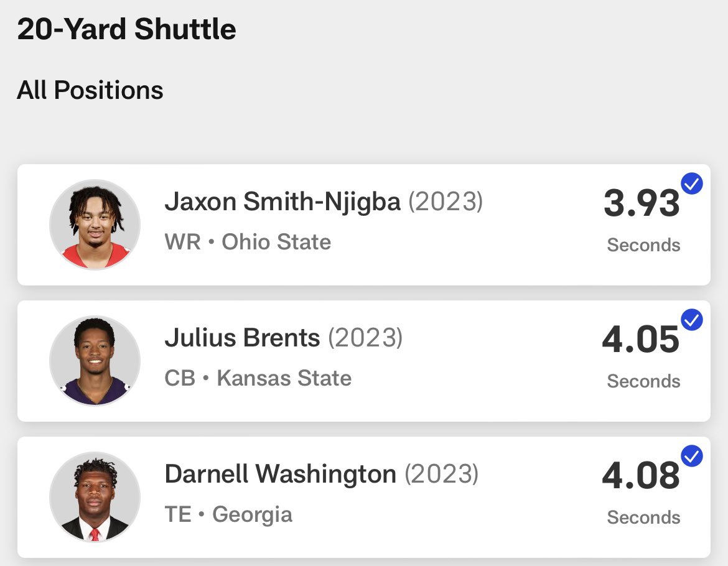This screenshot has width=728, height=566.
Task: Click the All Positions filter label
Action: click(x=90, y=90)
